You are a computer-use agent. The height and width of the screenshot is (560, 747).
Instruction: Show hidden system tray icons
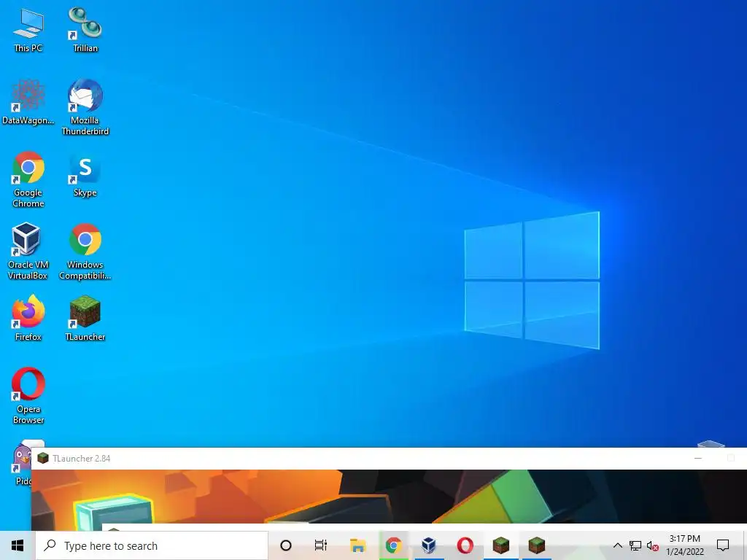[617, 545]
